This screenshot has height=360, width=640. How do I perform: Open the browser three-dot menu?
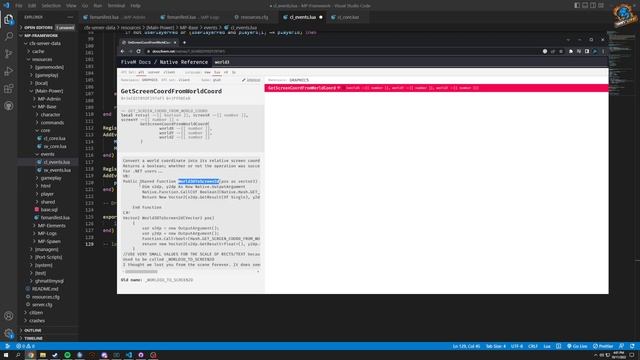click(x=603, y=51)
